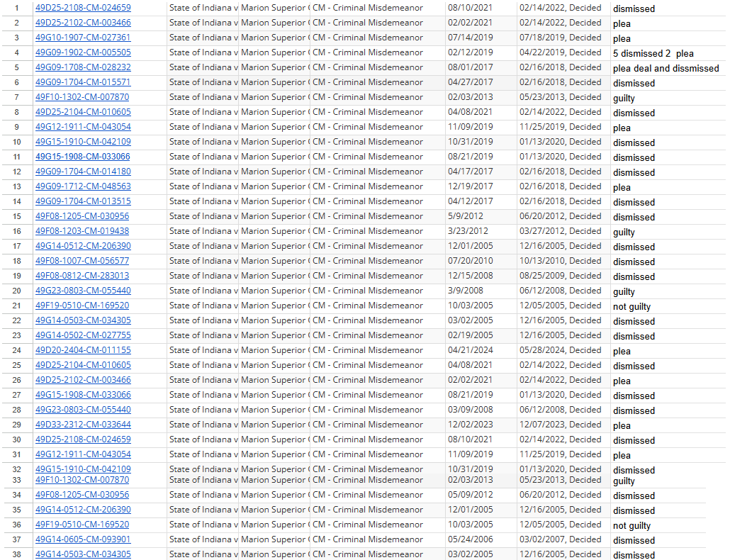Open case 49F08-0812-CM-283013

(x=82, y=275)
